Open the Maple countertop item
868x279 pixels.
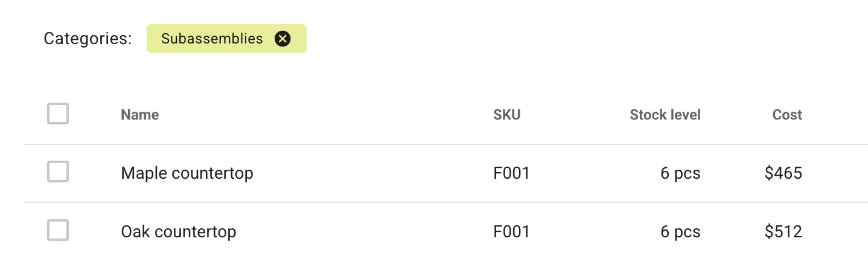[187, 173]
